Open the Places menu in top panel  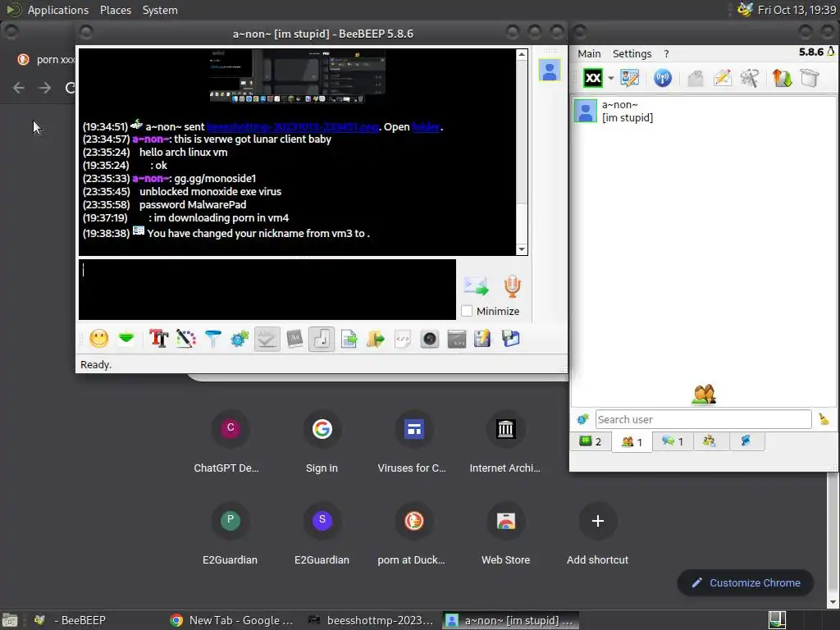115,10
